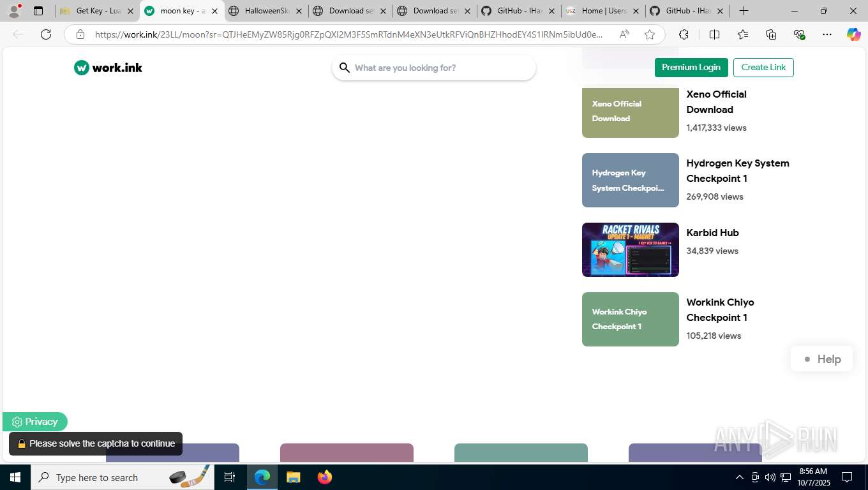Click the 1,417,333 views text

coord(716,128)
